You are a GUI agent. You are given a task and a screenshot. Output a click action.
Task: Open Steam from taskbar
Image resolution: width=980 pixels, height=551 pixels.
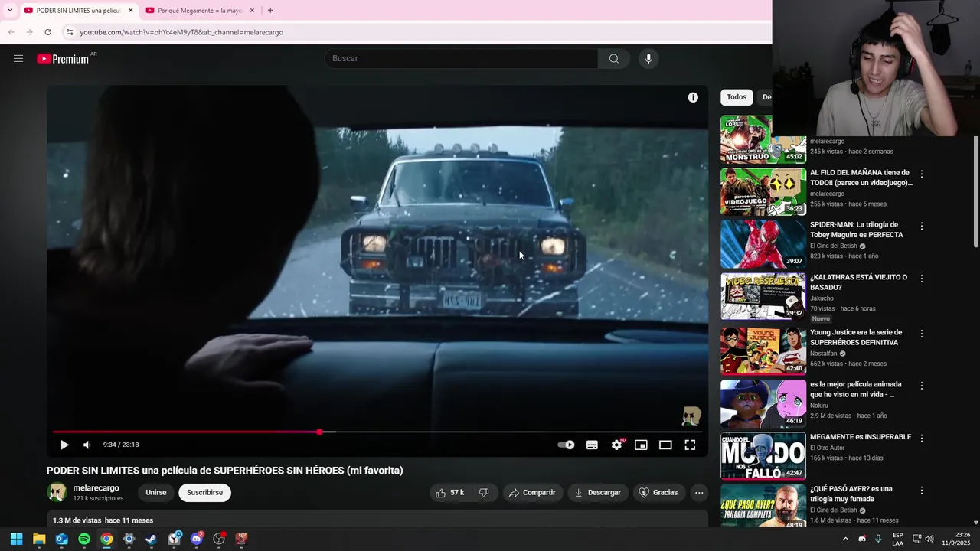pyautogui.click(x=152, y=539)
